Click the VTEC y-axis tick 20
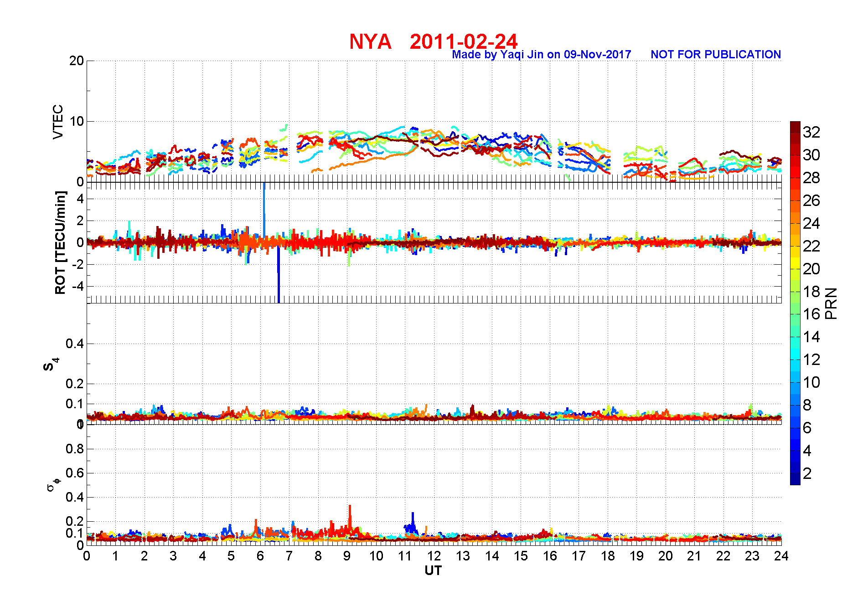868x606 pixels. [77, 61]
